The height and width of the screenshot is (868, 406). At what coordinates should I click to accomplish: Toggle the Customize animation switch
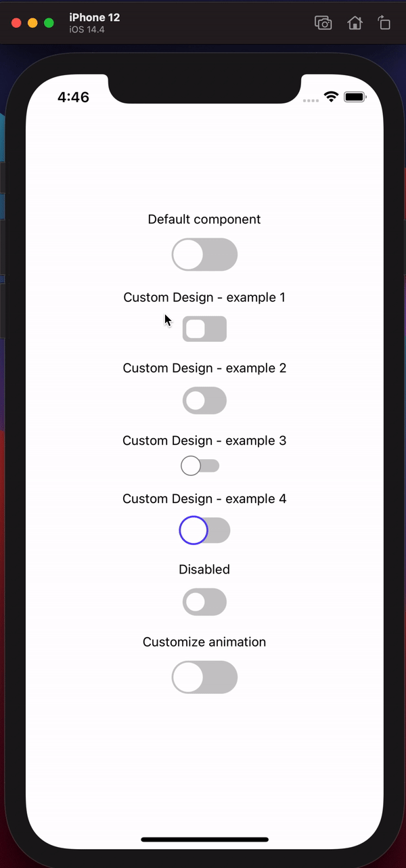tap(204, 677)
